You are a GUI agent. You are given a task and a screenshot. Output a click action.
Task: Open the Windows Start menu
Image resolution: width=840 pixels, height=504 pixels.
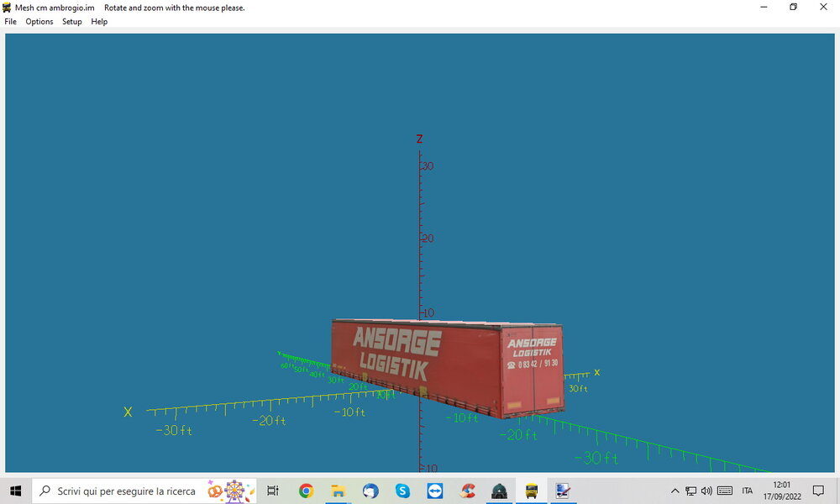(x=15, y=491)
